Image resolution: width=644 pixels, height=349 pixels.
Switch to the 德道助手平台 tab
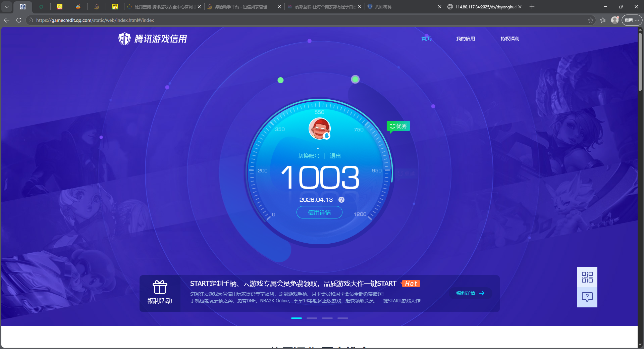238,7
